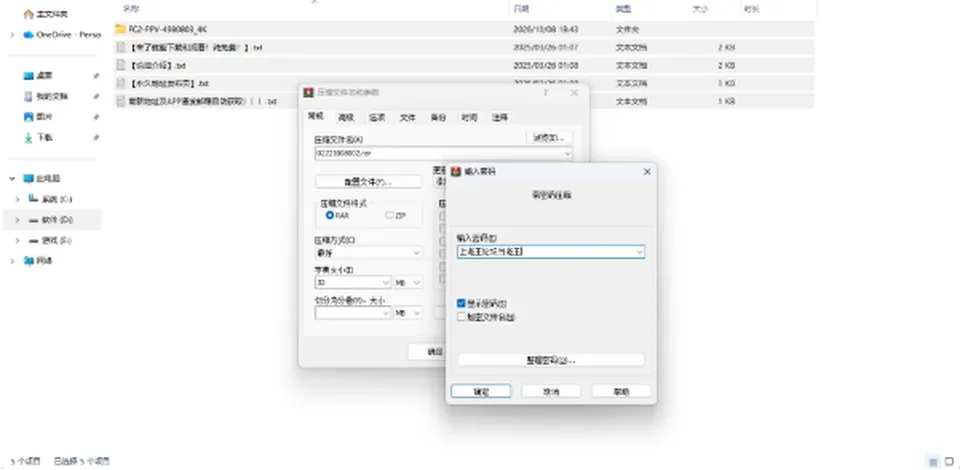Select the 2025/01/26 01:07 text file row
The height and width of the screenshot is (470, 960).
click(x=464, y=47)
